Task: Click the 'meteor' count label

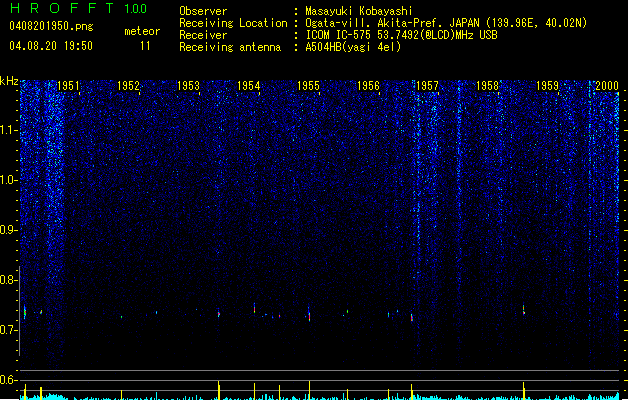Action: pos(142,31)
